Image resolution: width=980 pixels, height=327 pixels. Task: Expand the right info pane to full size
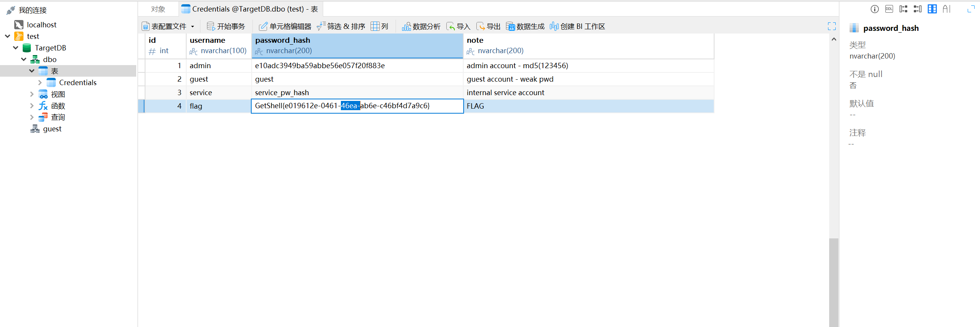coord(971,9)
